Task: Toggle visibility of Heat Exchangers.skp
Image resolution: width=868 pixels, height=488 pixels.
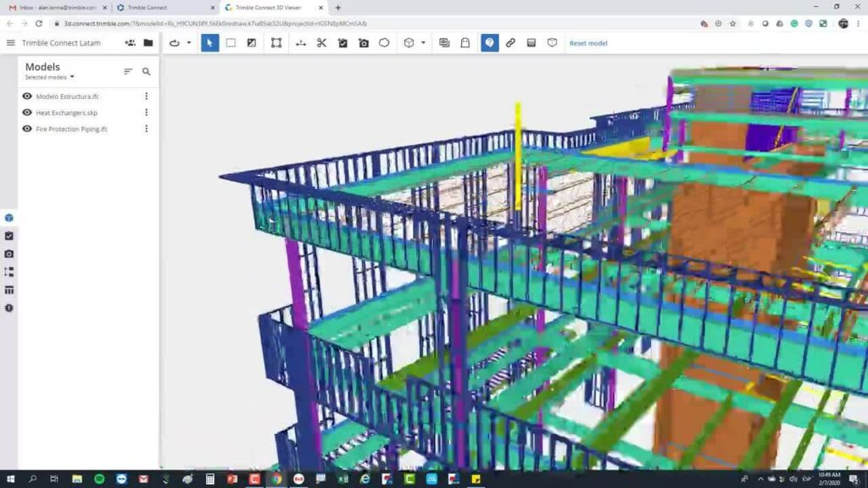Action: click(25, 113)
